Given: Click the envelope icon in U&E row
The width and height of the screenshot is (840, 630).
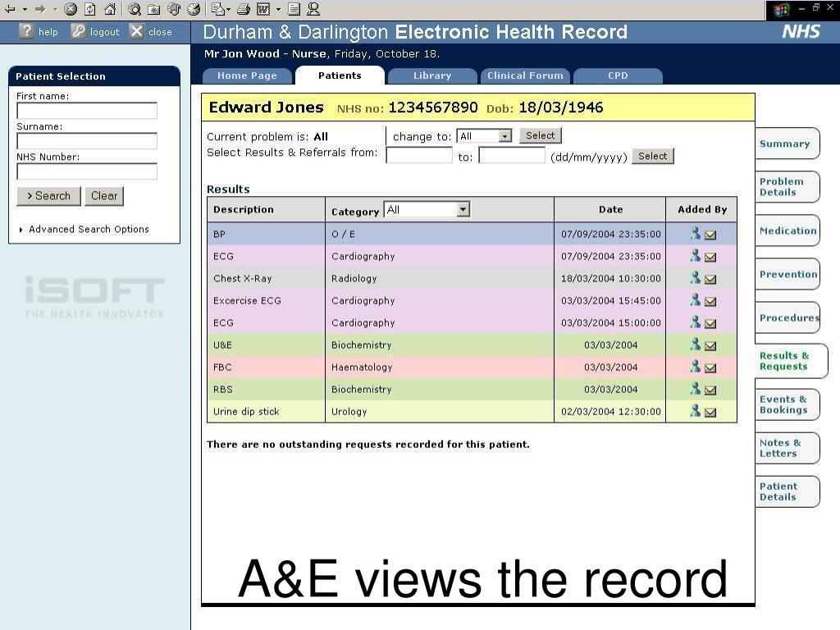Looking at the screenshot, I should click(x=710, y=346).
